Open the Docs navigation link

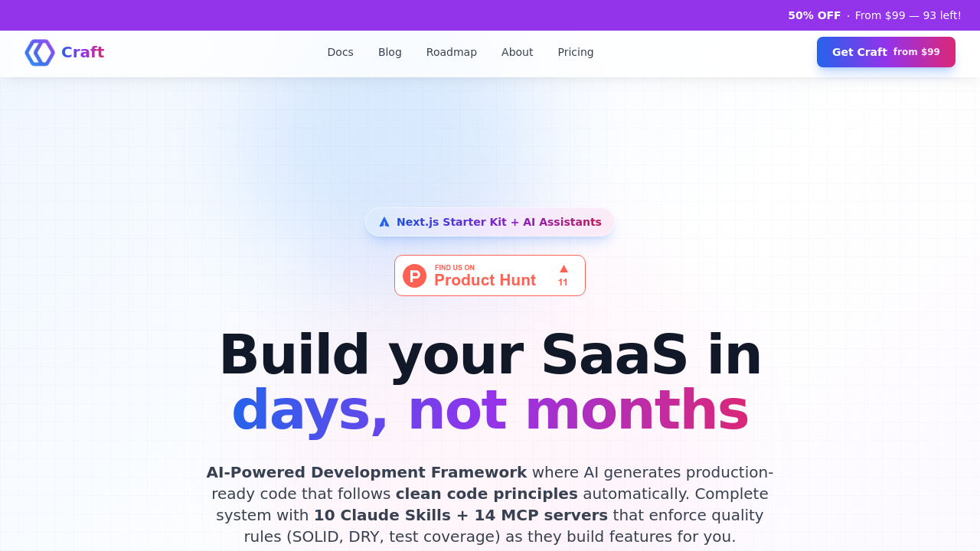click(340, 52)
